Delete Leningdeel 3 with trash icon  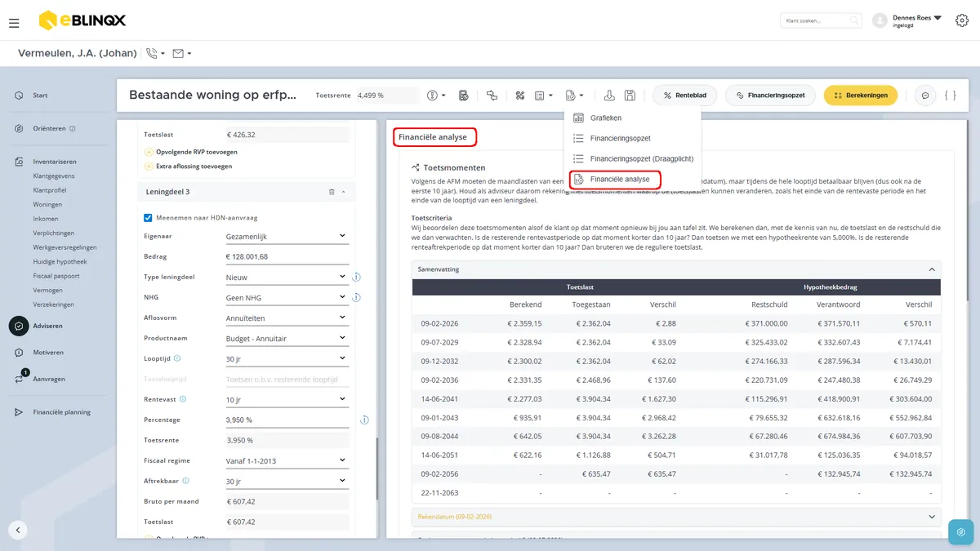pyautogui.click(x=331, y=192)
